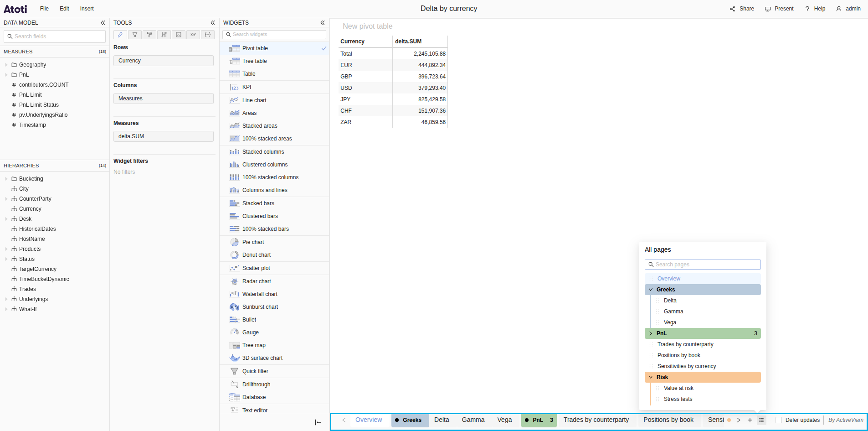Switch to the Overview page tab
Image resolution: width=868 pixels, height=431 pixels.
pyautogui.click(x=369, y=420)
